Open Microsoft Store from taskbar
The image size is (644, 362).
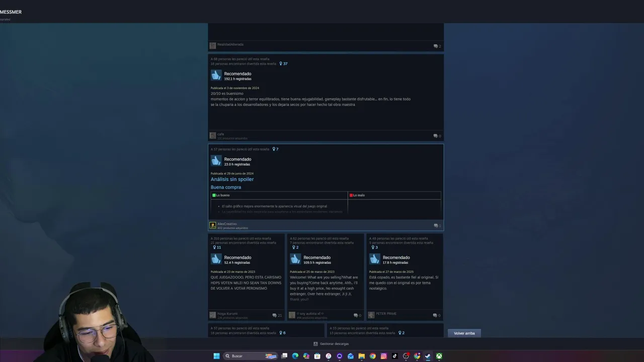tap(317, 356)
